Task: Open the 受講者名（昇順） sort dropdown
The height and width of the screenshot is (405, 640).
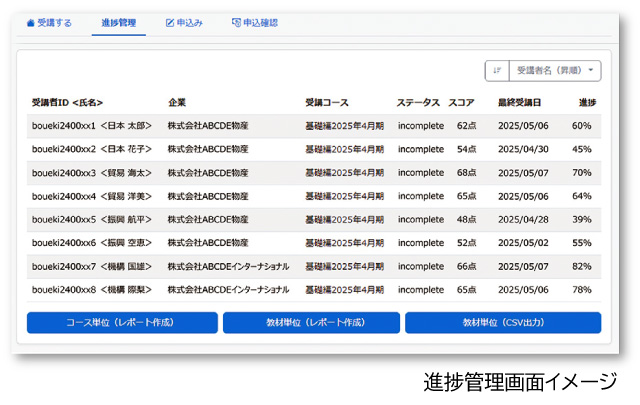Action: 555,71
